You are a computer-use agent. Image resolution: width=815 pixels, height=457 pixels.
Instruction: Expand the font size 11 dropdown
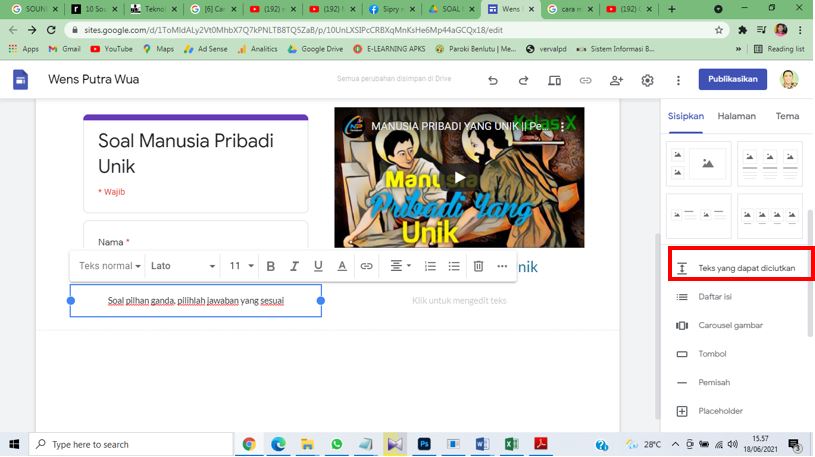coord(240,266)
